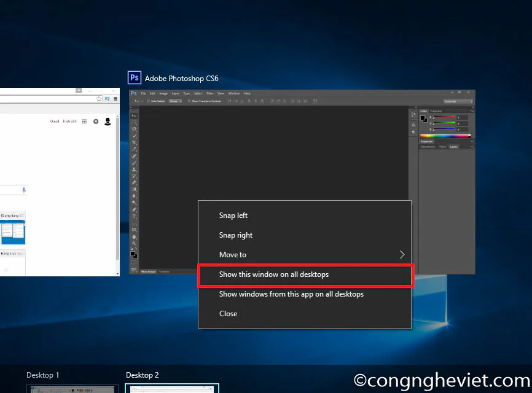Toggle Show Transform Controls checkbox
The image size is (532, 393).
tap(189, 101)
